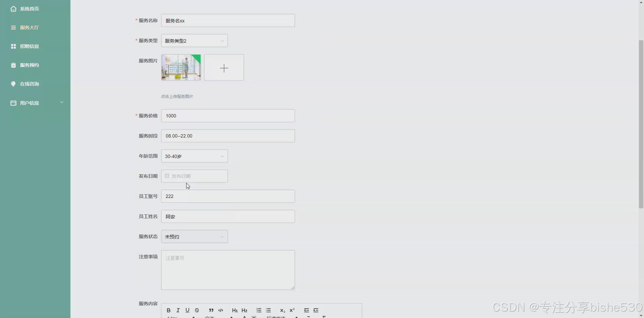This screenshot has width=644, height=318.
Task: Click the list icon beside 服务大厅
Action: pyautogui.click(x=13, y=28)
